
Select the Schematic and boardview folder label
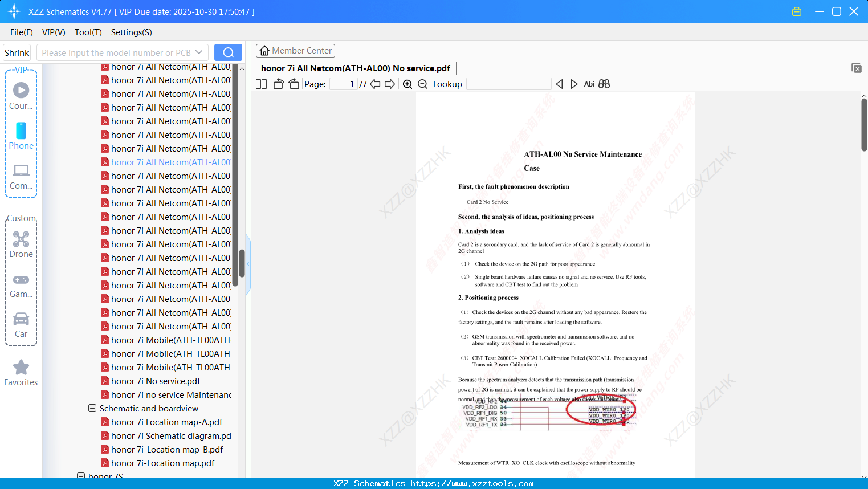pyautogui.click(x=149, y=408)
